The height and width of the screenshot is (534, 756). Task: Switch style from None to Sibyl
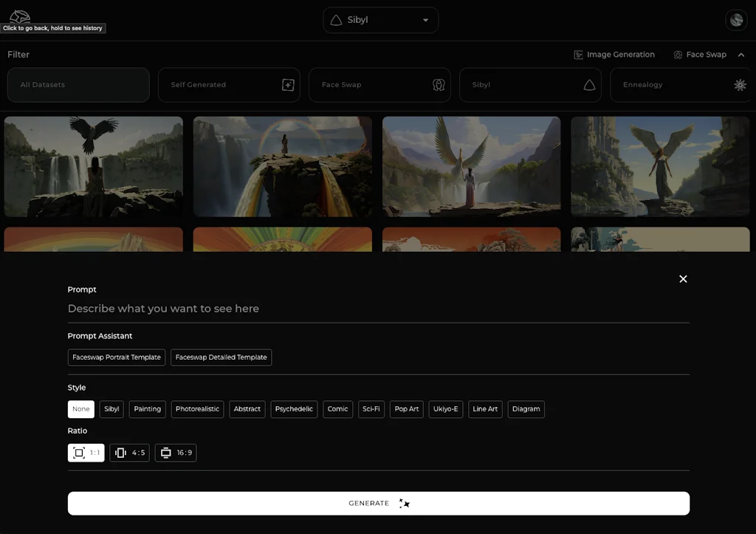pyautogui.click(x=111, y=409)
